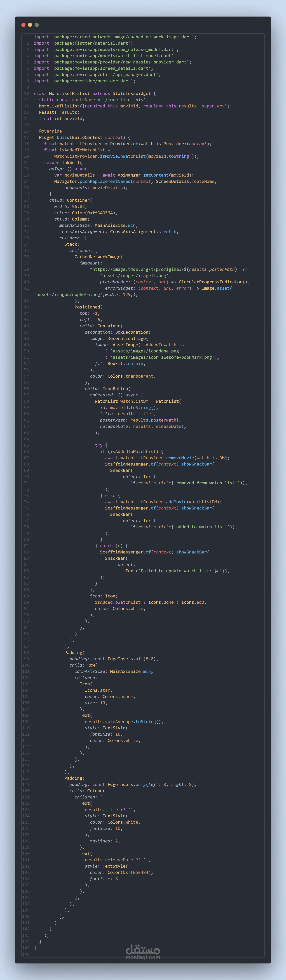Image resolution: width=286 pixels, height=980 pixels.
Task: Click the '} catch (e) {' line
Action: (111, 546)
